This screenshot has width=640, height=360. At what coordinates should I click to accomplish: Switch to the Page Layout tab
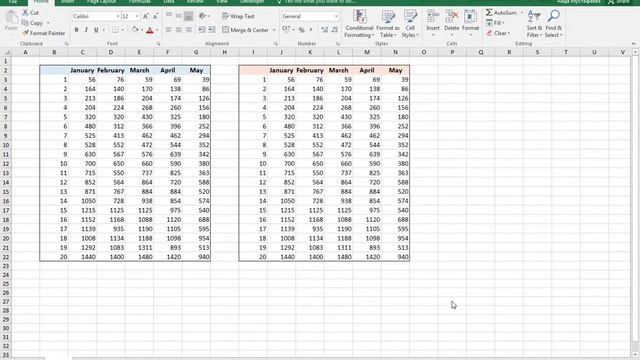[101, 2]
